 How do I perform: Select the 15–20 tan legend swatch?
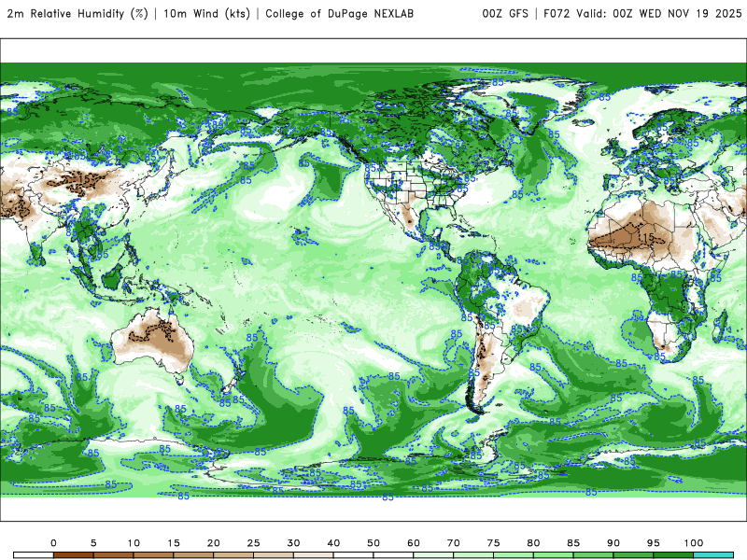click(193, 555)
